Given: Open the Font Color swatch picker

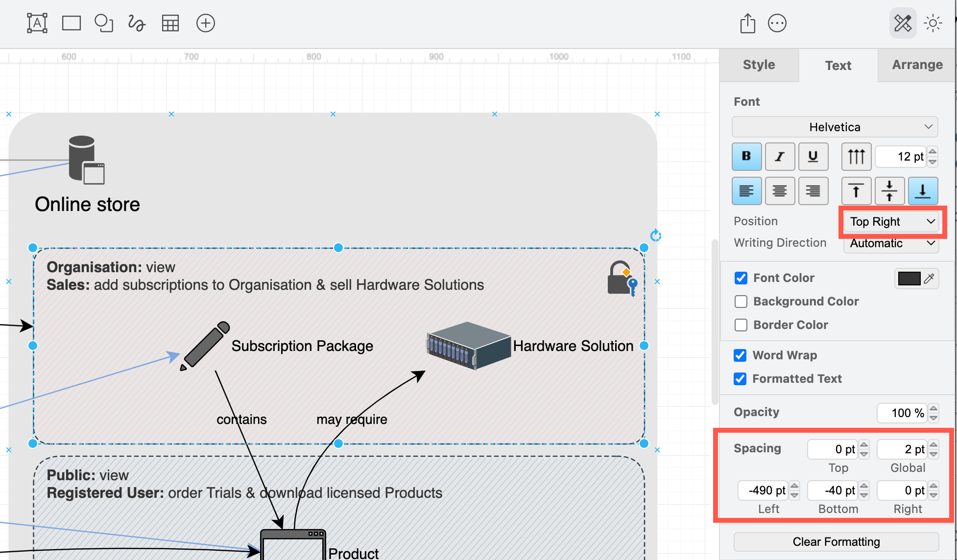Looking at the screenshot, I should coord(909,278).
